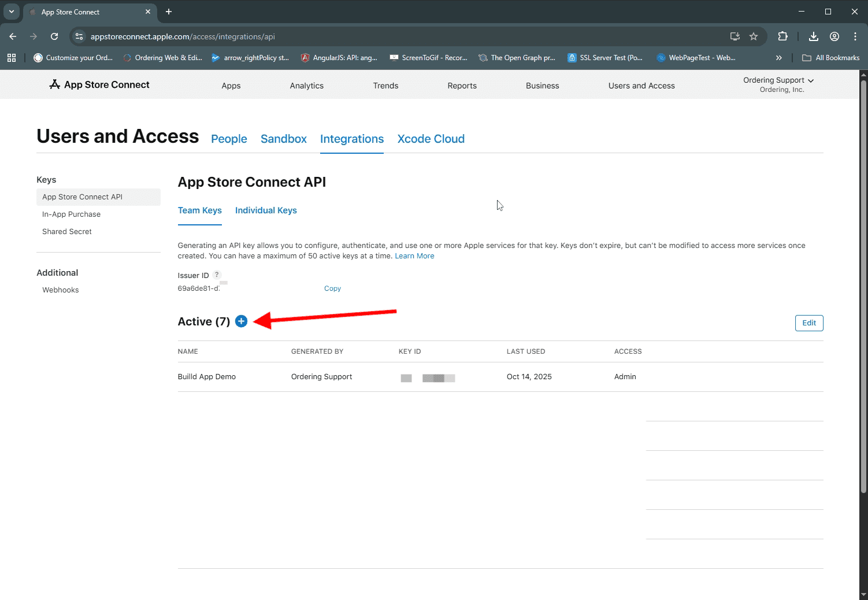Switch to the People tab
The height and width of the screenshot is (600, 868).
pyautogui.click(x=229, y=139)
